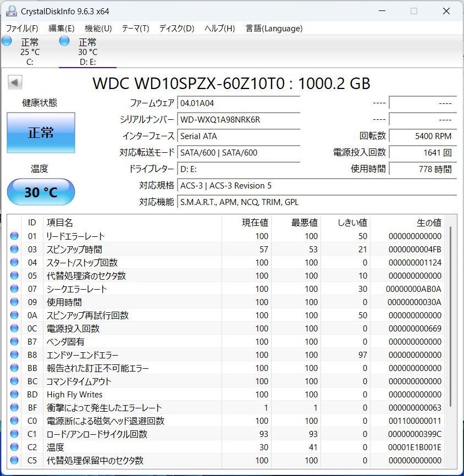Click the previous disk arrow button
464x476 pixels.
coord(15,82)
